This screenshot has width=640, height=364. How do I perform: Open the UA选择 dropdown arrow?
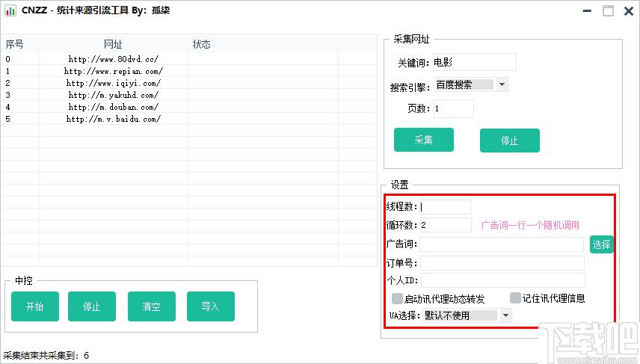tap(505, 315)
